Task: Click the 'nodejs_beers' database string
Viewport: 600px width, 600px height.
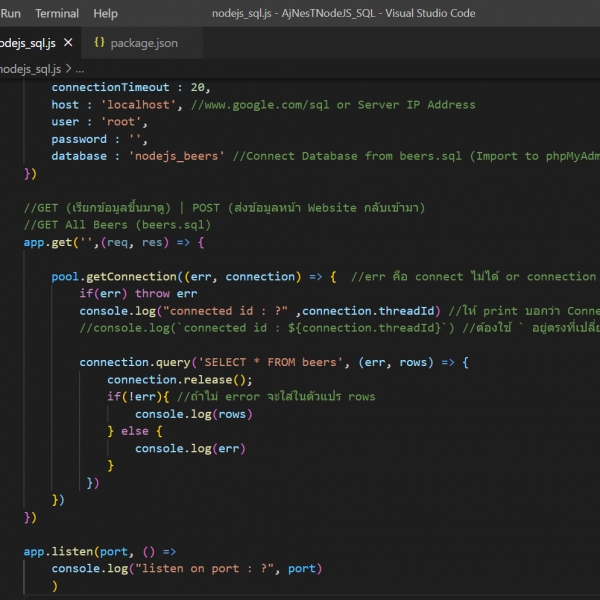Action: pyautogui.click(x=177, y=156)
